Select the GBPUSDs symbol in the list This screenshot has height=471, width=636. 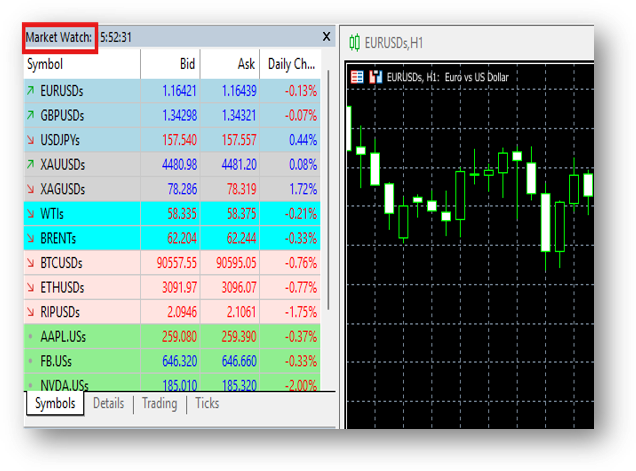(x=63, y=114)
